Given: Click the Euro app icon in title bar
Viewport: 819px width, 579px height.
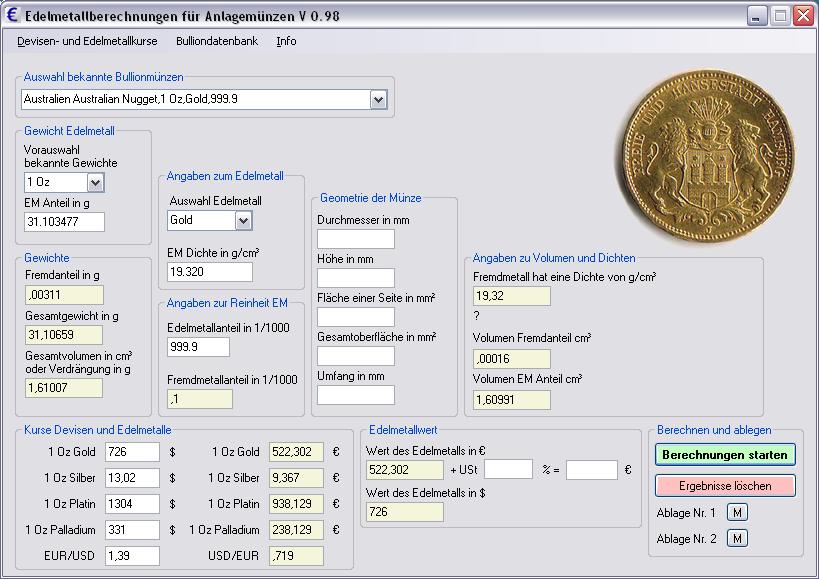Looking at the screenshot, I should (x=14, y=15).
